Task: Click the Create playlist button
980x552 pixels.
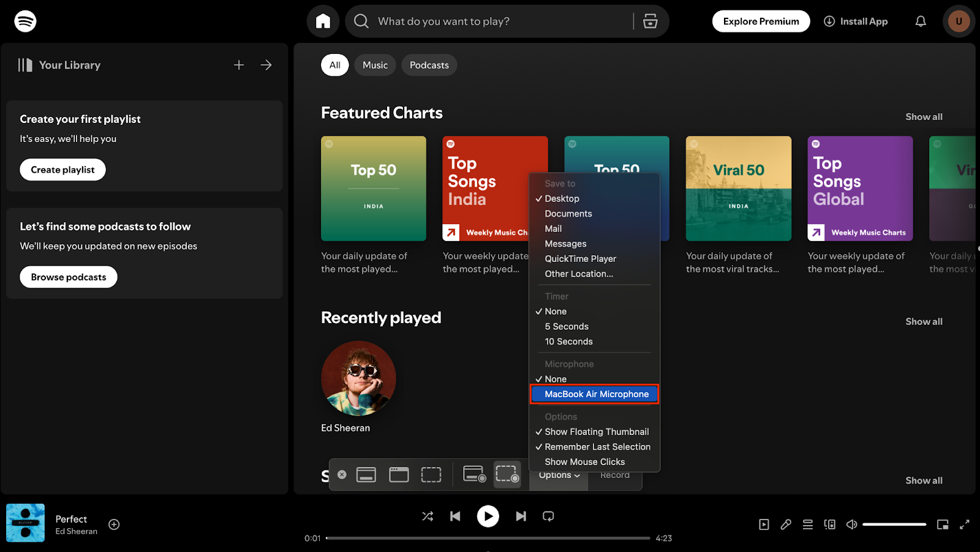Action: point(62,170)
